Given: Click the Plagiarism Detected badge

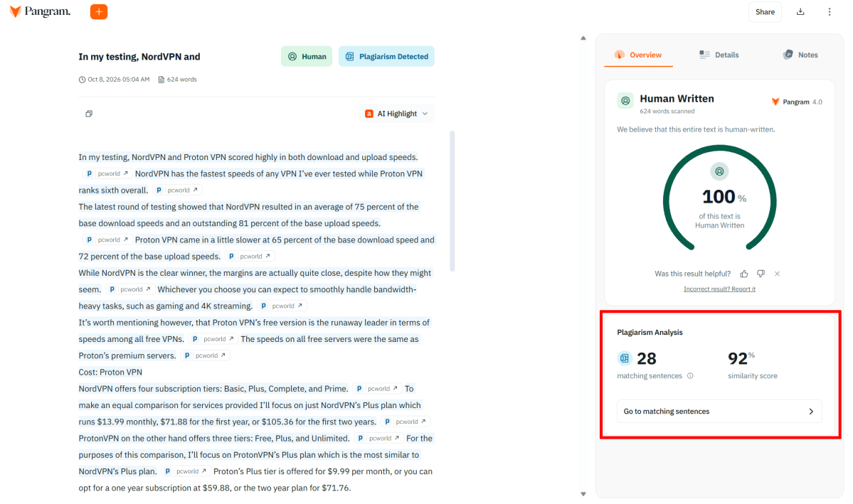Looking at the screenshot, I should pos(386,57).
